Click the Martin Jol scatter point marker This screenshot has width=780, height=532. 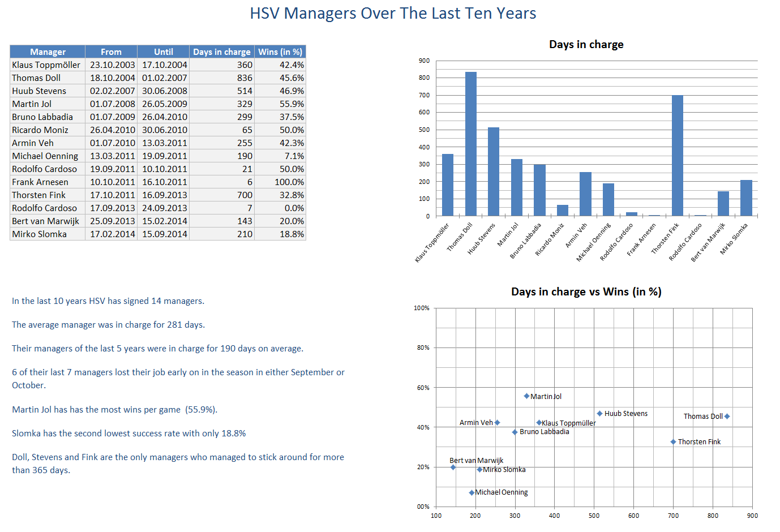[x=526, y=396]
